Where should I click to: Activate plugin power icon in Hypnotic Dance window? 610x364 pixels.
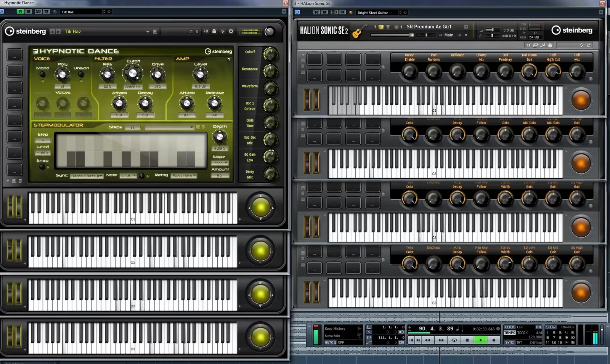click(x=2, y=11)
